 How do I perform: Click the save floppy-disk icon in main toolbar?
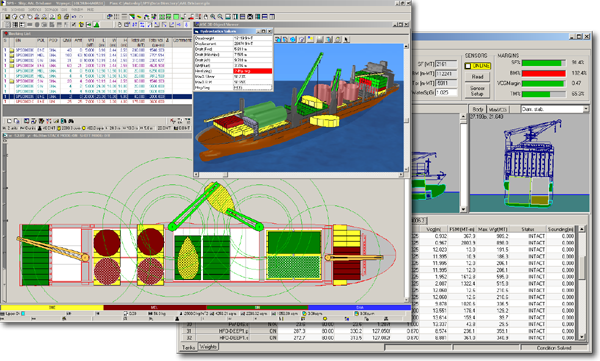[x=7, y=16]
